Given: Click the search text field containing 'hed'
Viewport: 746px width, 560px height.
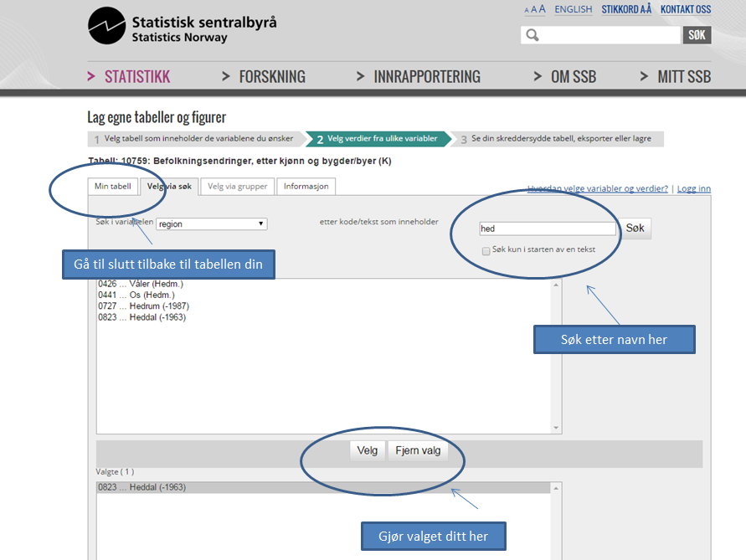Looking at the screenshot, I should tap(548, 229).
